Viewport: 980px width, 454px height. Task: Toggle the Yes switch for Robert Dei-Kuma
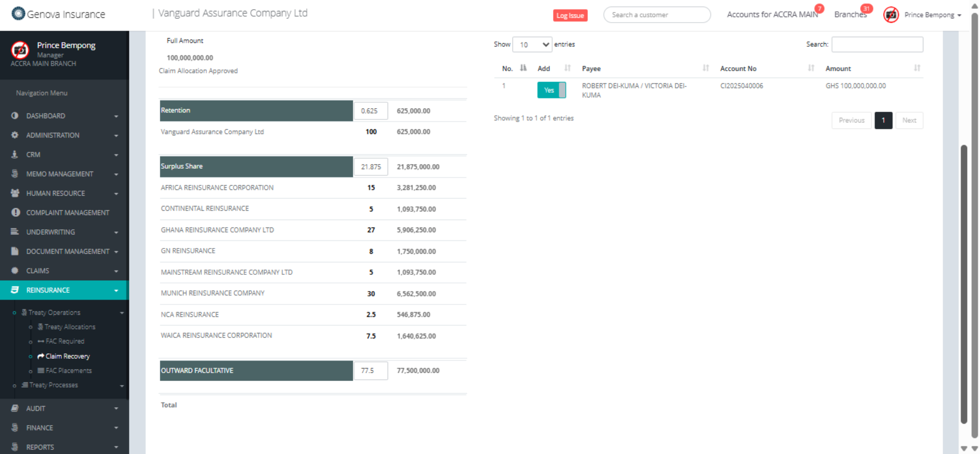551,90
